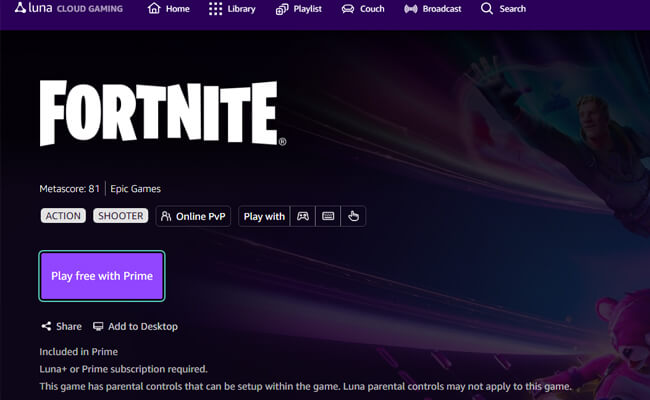This screenshot has width=650, height=400.
Task: Click the parental controls notice sentence
Action: pyautogui.click(x=306, y=387)
